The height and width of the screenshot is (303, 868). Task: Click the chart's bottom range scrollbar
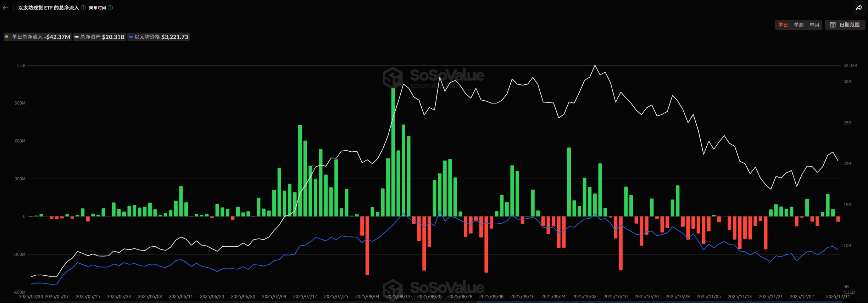point(670,302)
